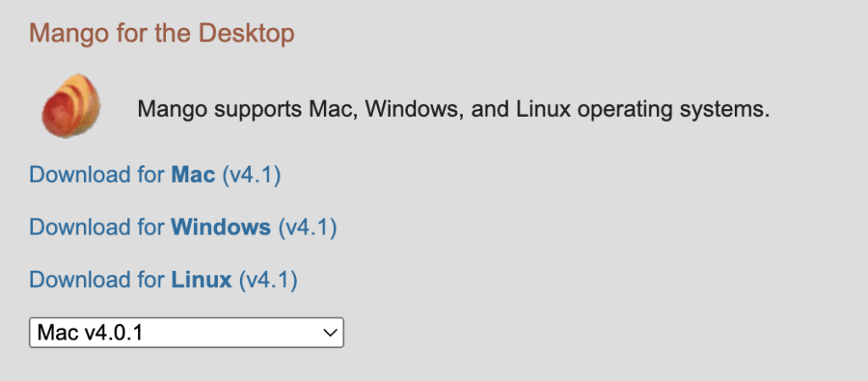Screen dimensions: 868x381
Task: Click the bold Linux word in the download link
Action: click(202, 279)
